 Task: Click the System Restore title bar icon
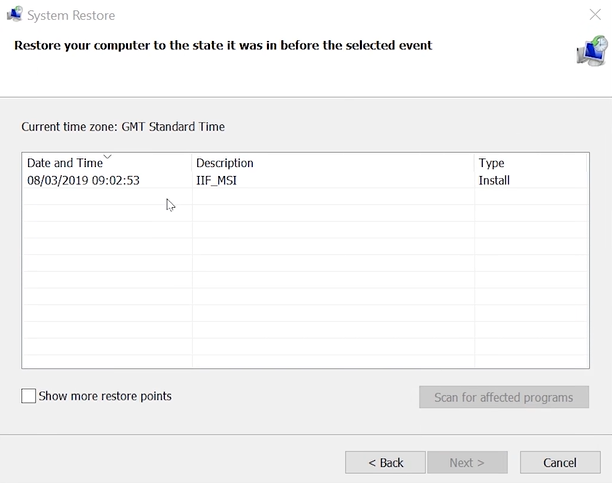pyautogui.click(x=15, y=15)
